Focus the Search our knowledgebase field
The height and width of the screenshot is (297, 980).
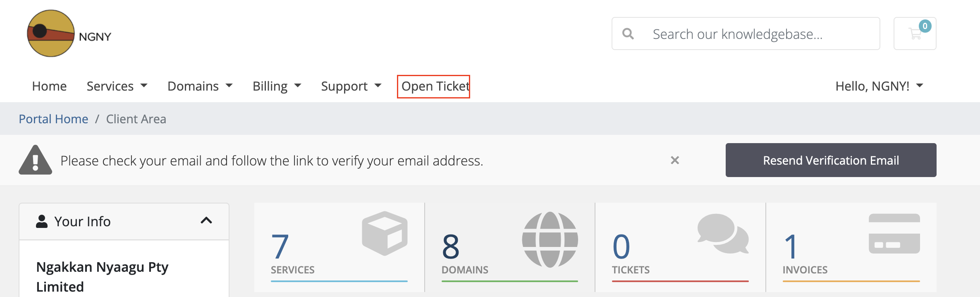(746, 34)
